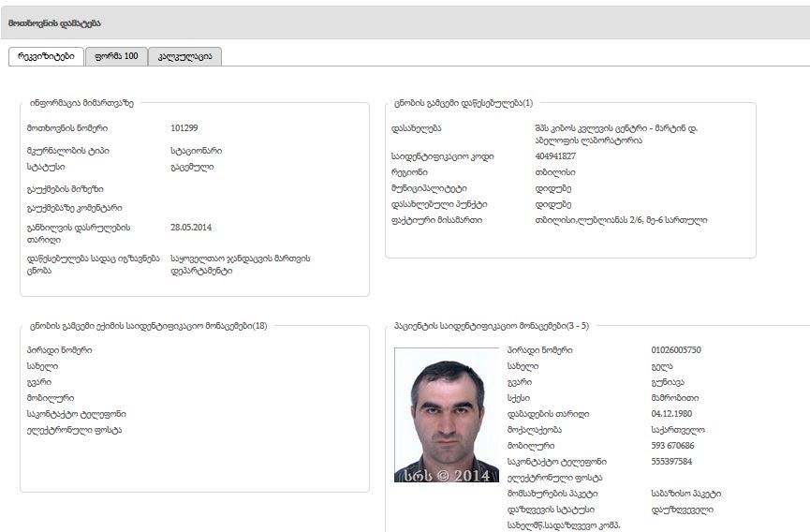810x532 pixels.
Task: Click the patient personal number 01026005750
Action: [x=676, y=350]
